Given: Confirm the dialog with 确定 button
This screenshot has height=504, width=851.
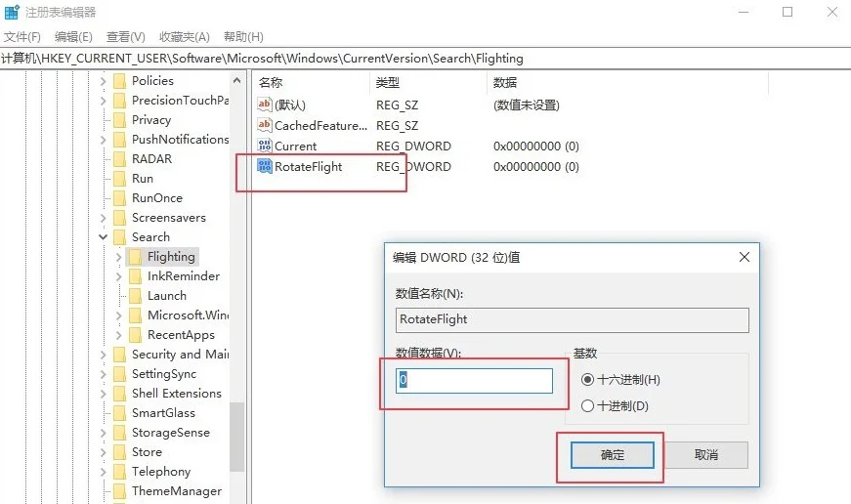Looking at the screenshot, I should [x=613, y=454].
